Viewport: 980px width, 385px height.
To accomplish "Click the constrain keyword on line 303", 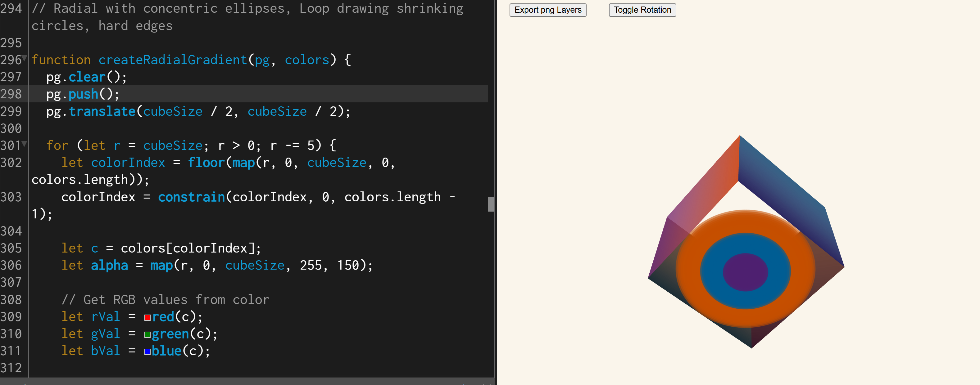I will (191, 197).
